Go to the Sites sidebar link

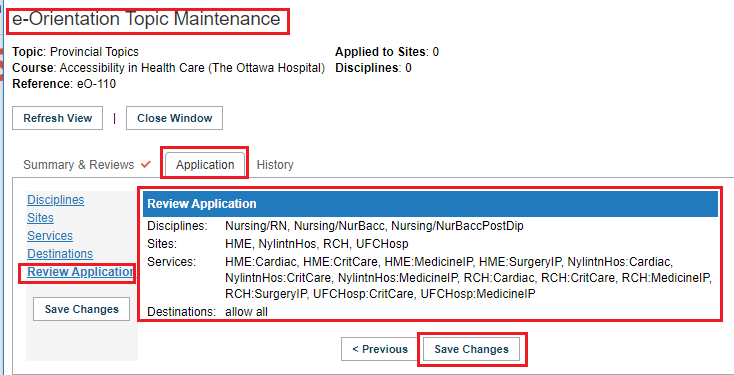40,218
